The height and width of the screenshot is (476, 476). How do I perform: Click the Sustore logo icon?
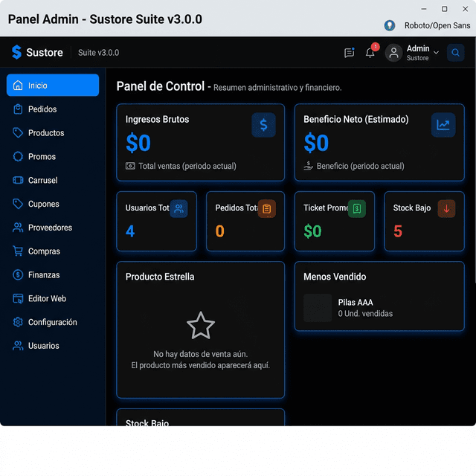17,52
